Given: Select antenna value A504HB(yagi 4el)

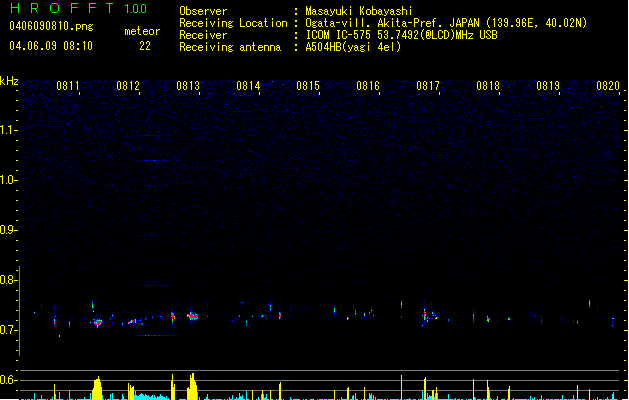Looking at the screenshot, I should tap(353, 47).
